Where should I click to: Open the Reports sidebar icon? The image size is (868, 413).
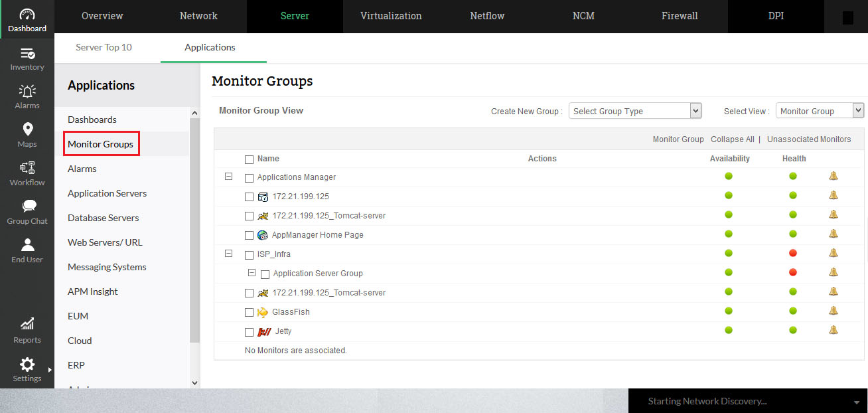point(27,325)
